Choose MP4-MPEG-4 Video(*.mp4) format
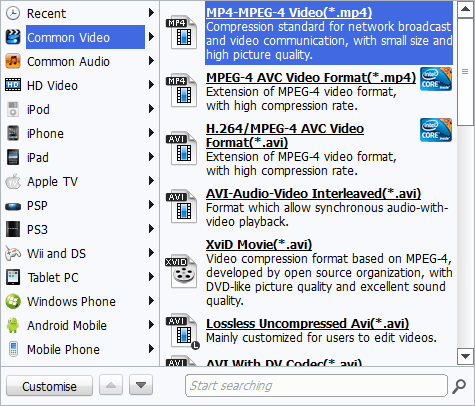Screen dimensions: 475x406 (x=289, y=12)
